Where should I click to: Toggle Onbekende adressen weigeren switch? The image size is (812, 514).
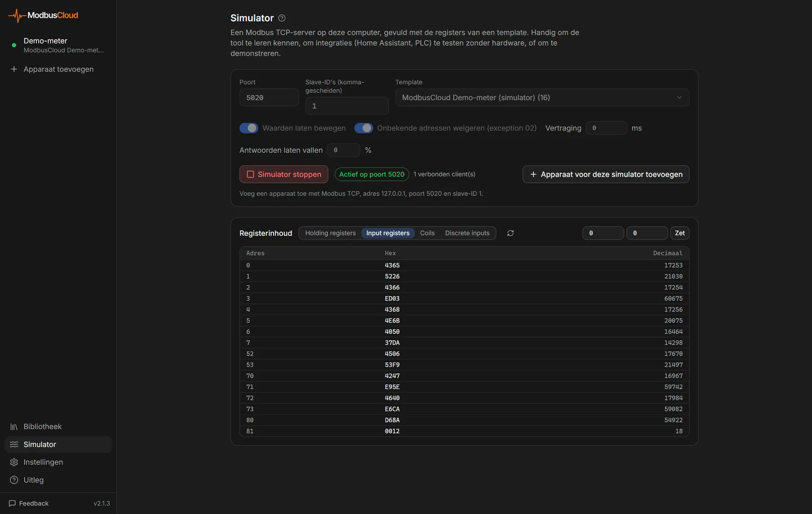pyautogui.click(x=363, y=128)
